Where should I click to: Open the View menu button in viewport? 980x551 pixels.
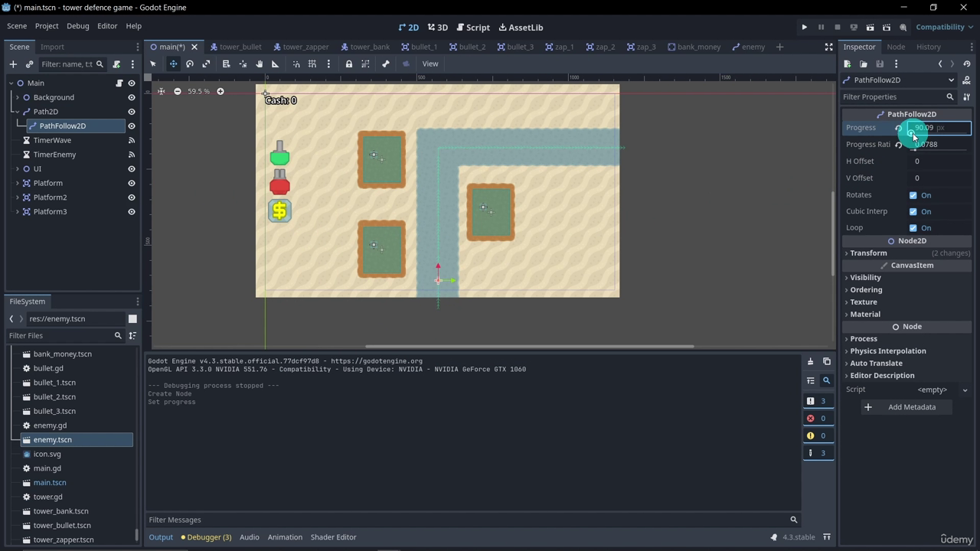click(x=430, y=64)
